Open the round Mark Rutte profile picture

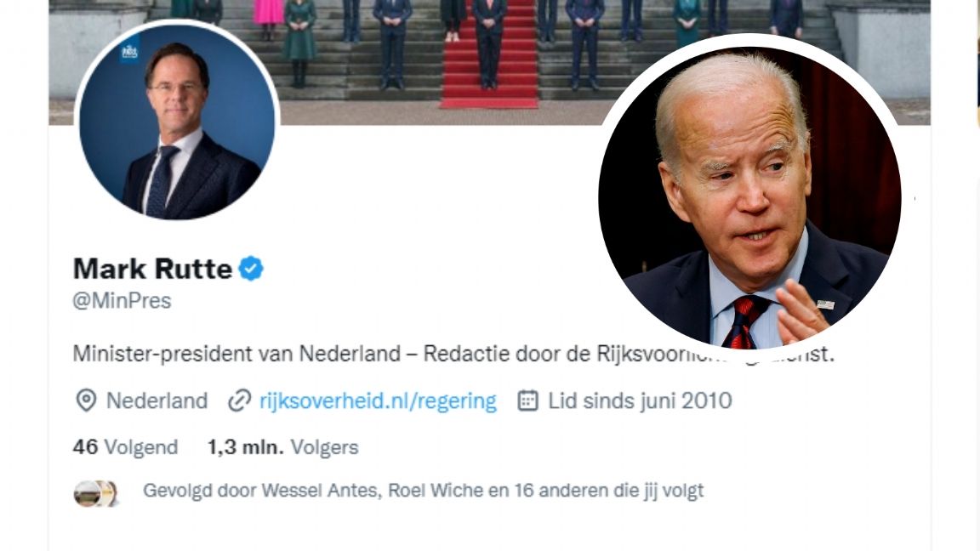(177, 122)
